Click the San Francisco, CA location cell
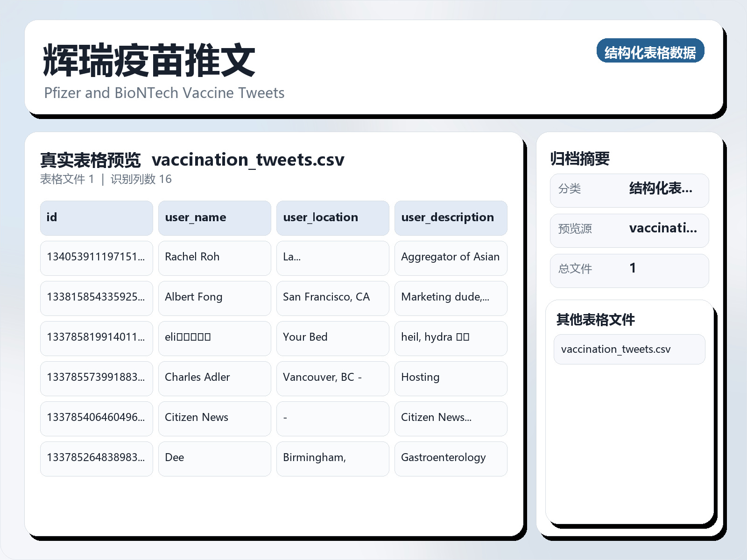The width and height of the screenshot is (747, 560). 332,298
